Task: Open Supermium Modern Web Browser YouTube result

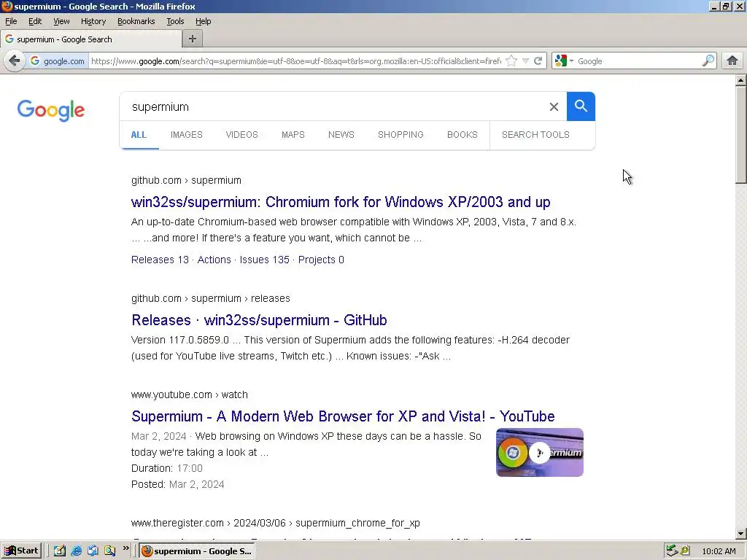Action: (343, 416)
